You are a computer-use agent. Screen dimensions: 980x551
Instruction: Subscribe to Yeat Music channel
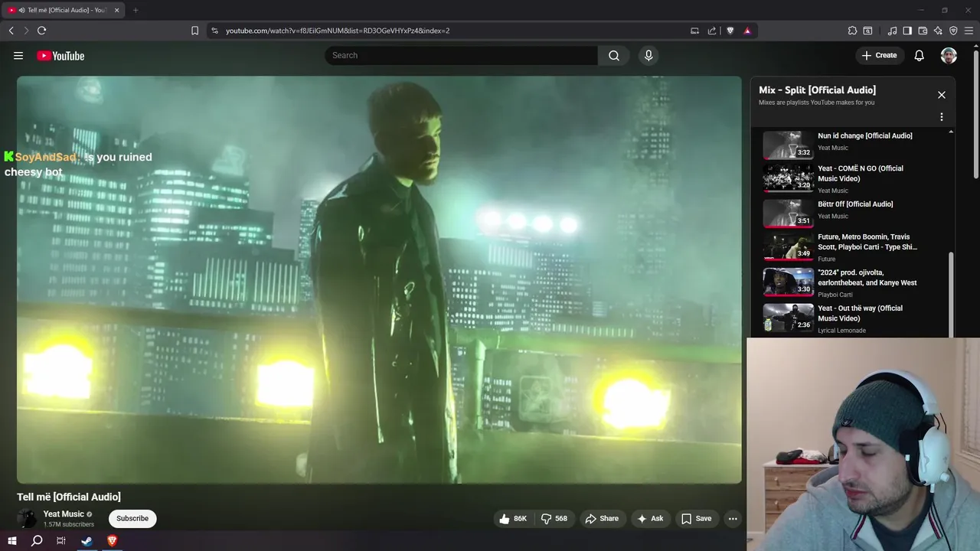pos(132,518)
